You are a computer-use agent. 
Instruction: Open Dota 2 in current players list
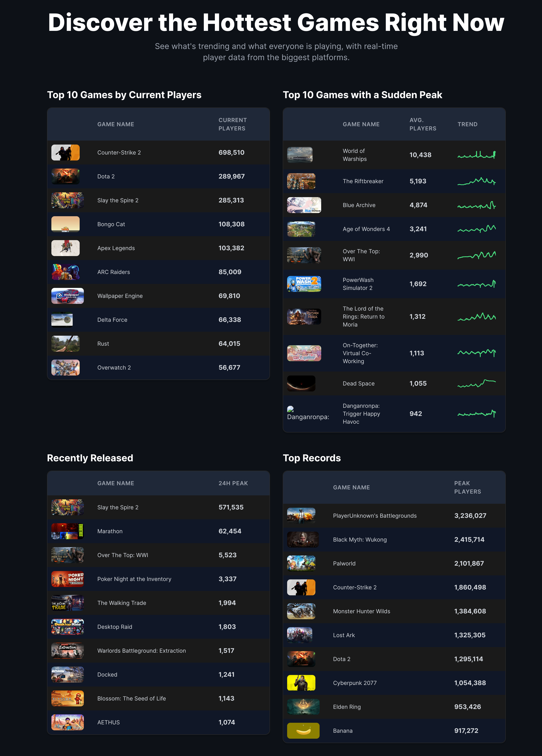106,177
